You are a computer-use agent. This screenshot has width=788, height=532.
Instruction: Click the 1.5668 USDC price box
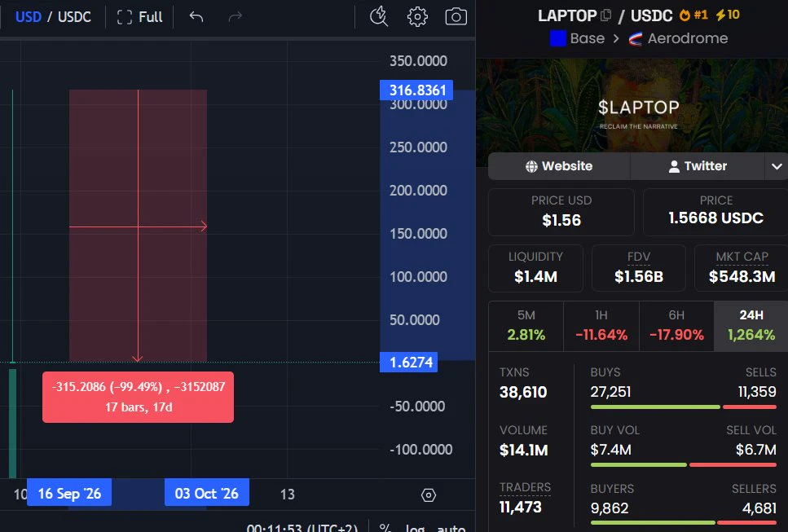point(715,212)
